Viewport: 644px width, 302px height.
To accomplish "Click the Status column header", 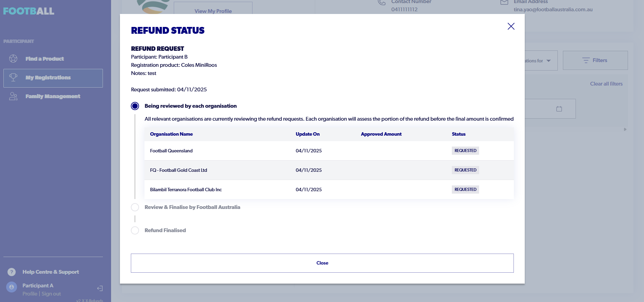I will 459,134.
